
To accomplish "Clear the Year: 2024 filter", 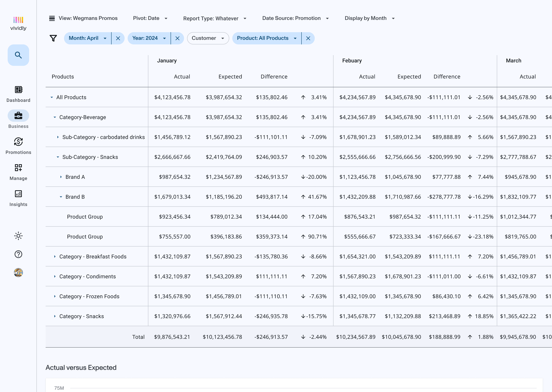I will pos(177,38).
